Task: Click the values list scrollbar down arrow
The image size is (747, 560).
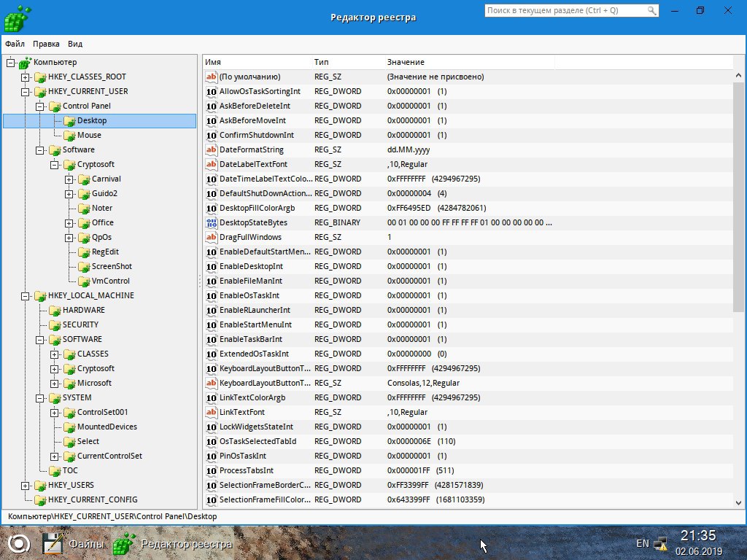Action: click(738, 502)
